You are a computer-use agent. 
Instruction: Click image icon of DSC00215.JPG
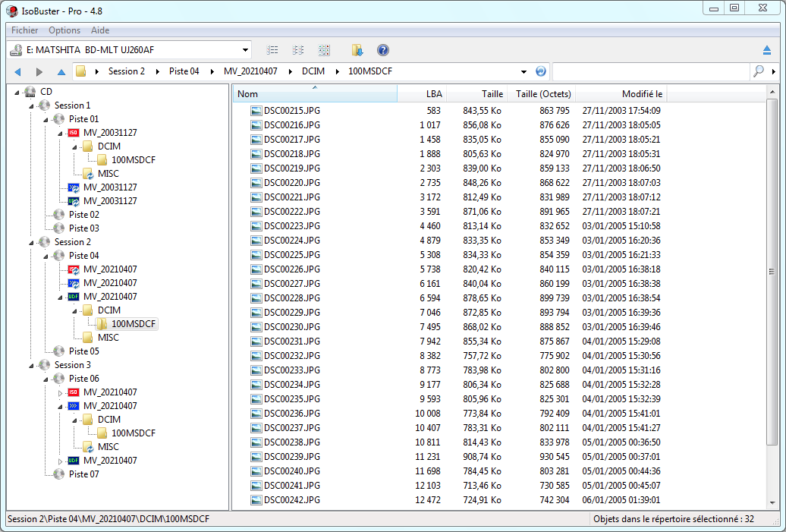[256, 111]
